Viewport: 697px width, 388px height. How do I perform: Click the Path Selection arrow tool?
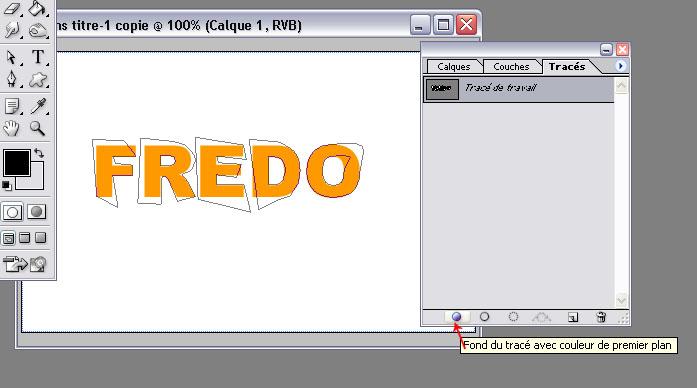(12, 57)
